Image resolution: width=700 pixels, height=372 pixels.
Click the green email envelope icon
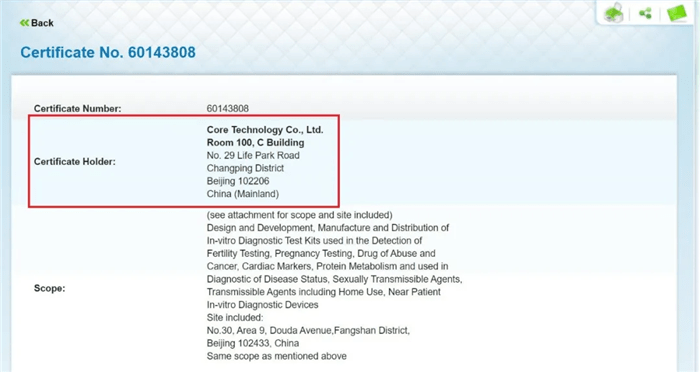point(677,13)
